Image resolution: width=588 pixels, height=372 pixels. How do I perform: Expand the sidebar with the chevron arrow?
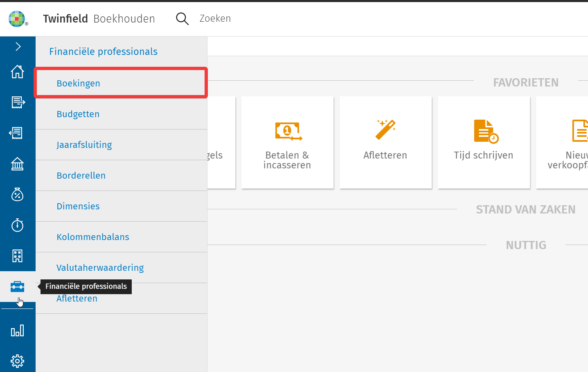tap(18, 47)
